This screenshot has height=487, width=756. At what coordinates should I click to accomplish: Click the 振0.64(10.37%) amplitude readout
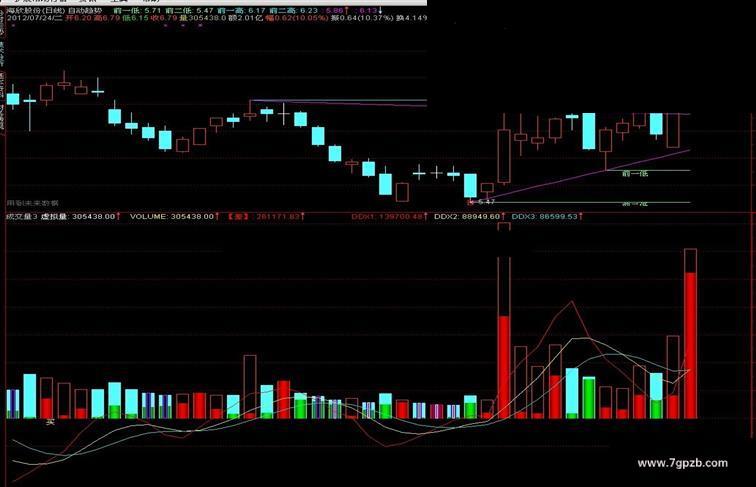(x=362, y=18)
